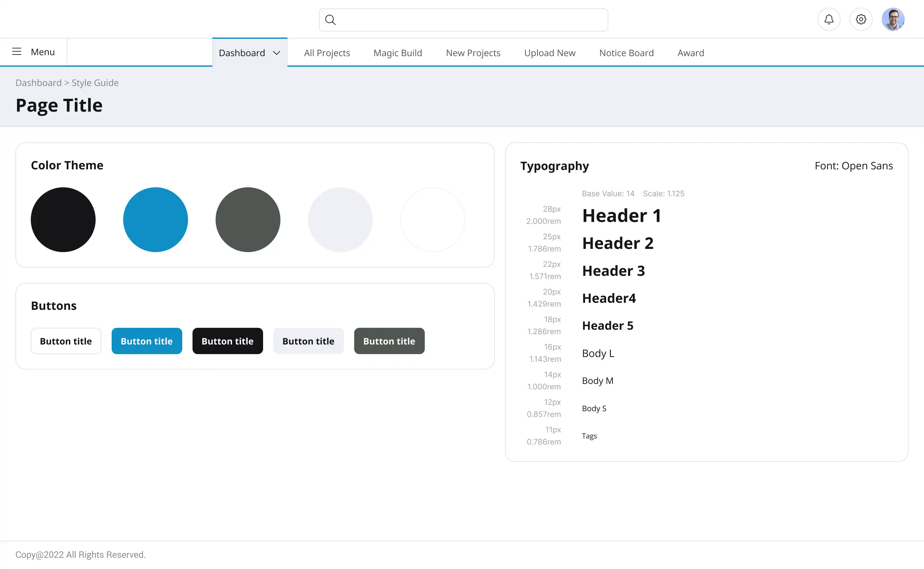Click the black Button title

(x=228, y=341)
